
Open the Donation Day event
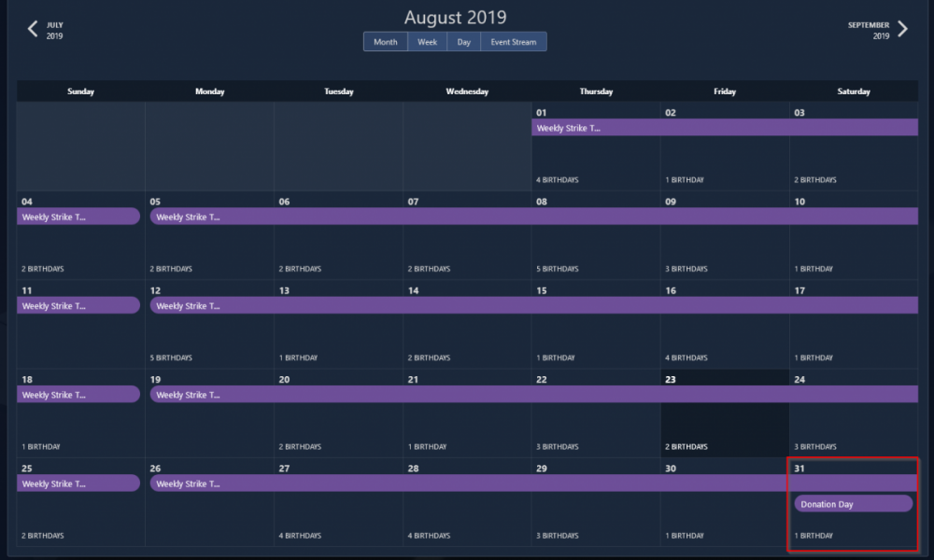click(x=853, y=504)
